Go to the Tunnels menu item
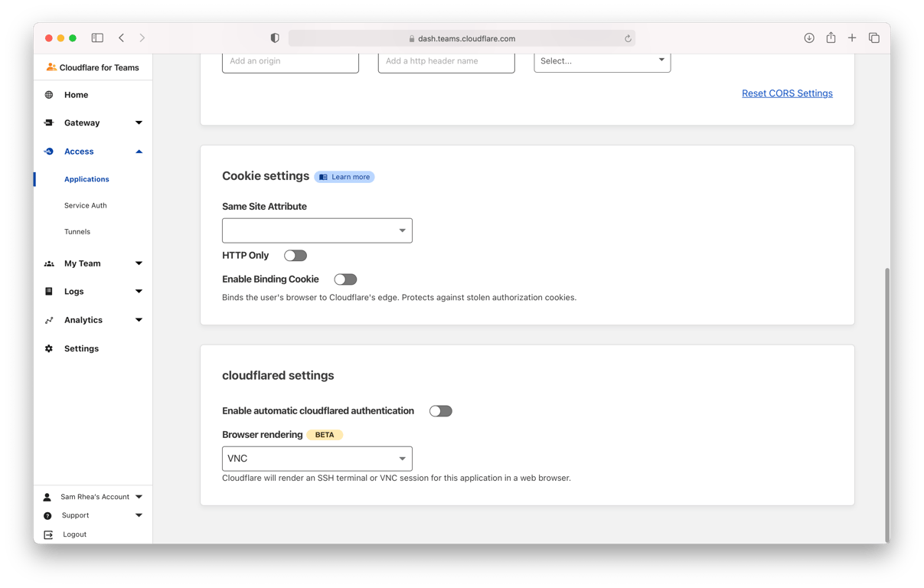924x588 pixels. (77, 231)
